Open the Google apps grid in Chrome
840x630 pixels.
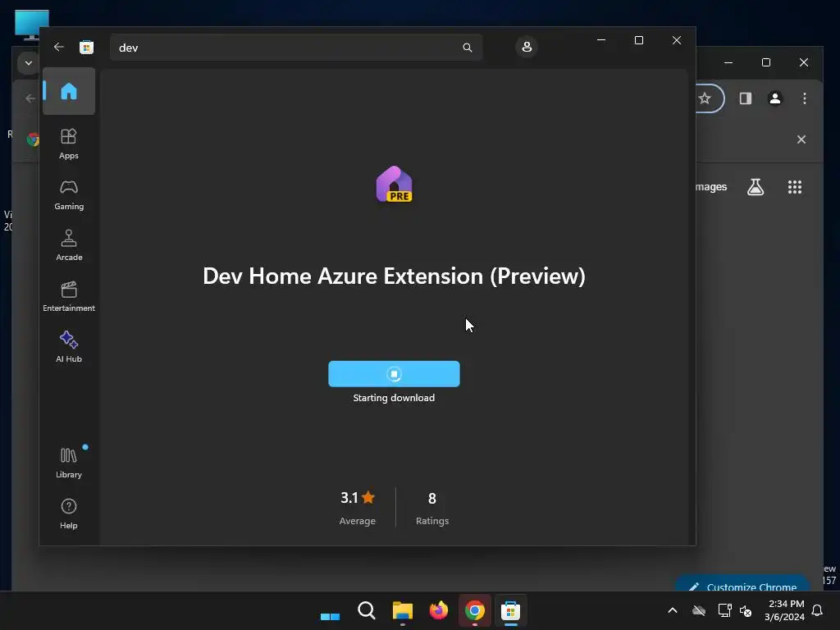794,187
